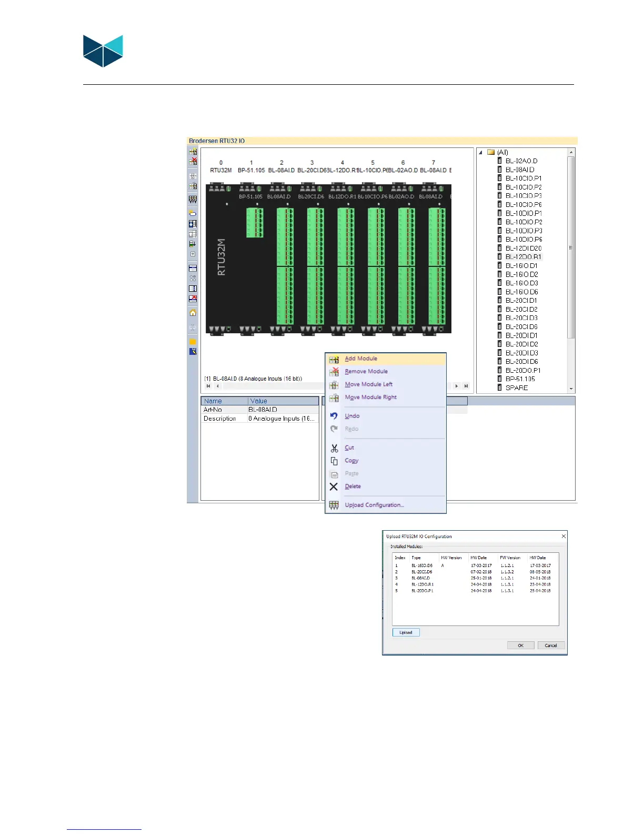Select Move Module Left in the context menu
644x834 pixels.
[386, 385]
